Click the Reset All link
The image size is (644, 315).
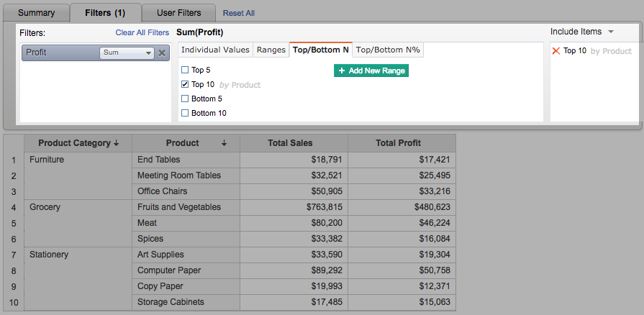[x=238, y=13]
